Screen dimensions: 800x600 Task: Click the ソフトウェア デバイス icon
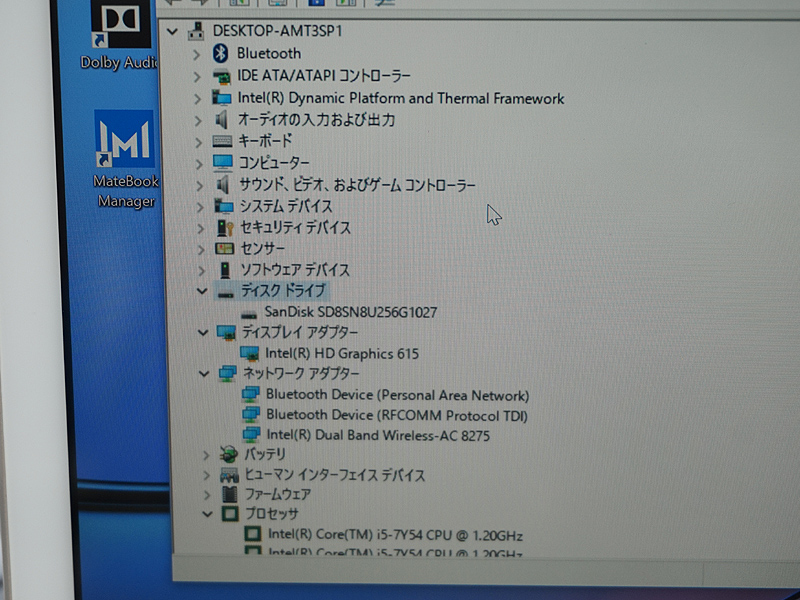tap(225, 270)
